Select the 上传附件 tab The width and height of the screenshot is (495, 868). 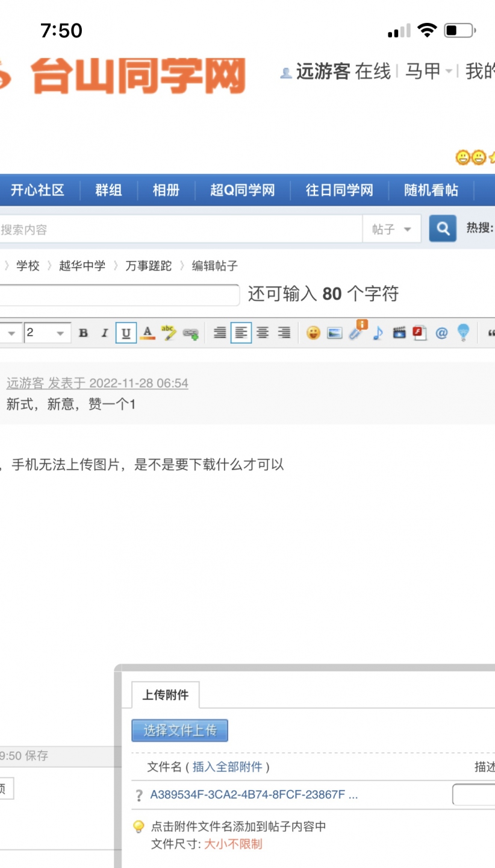click(x=165, y=695)
